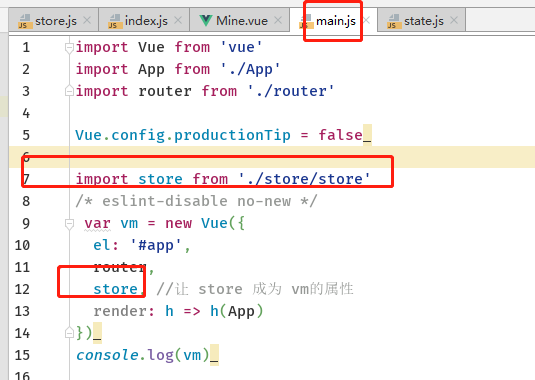Click the Chinese comment about store on line 12
The height and width of the screenshot is (380, 535).
[255, 289]
